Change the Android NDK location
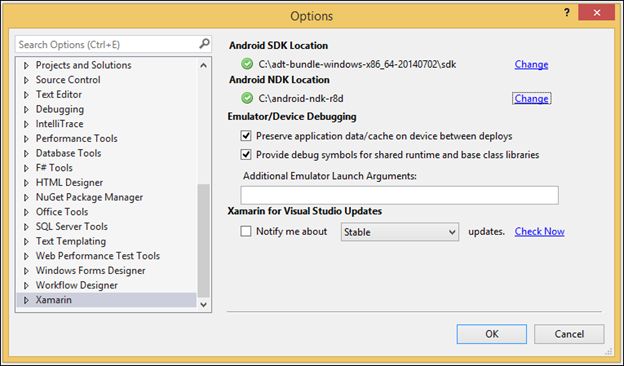Image resolution: width=624 pixels, height=366 pixels. point(531,99)
